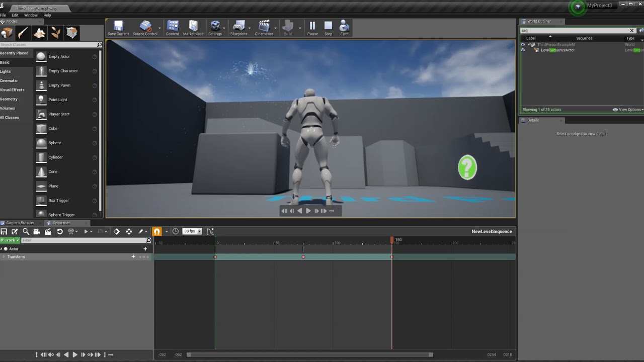
Task: Open the Edit menu
Action: (15, 15)
